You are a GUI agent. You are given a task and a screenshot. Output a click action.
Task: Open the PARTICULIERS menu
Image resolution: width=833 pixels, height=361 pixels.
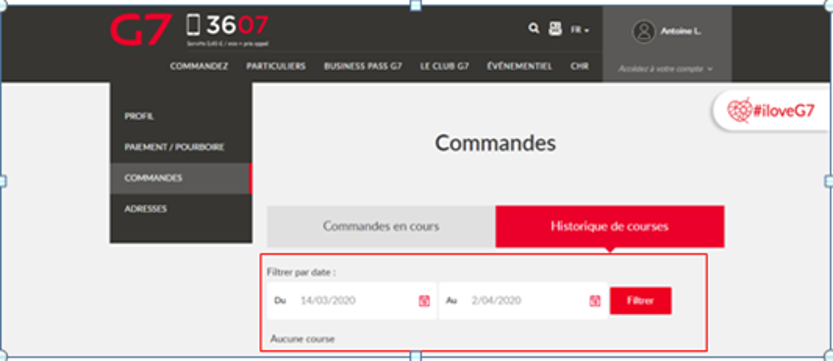(x=276, y=66)
